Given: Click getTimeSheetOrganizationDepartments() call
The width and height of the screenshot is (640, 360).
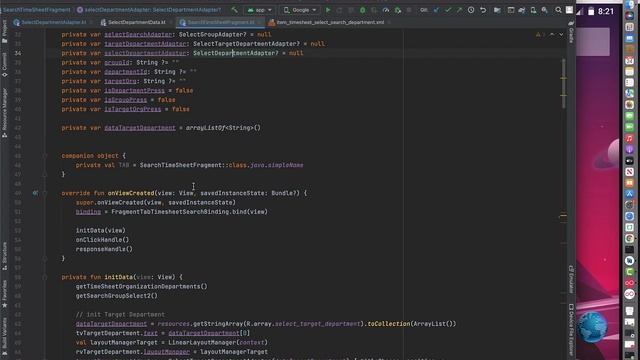Looking at the screenshot, I should pyautogui.click(x=141, y=287).
